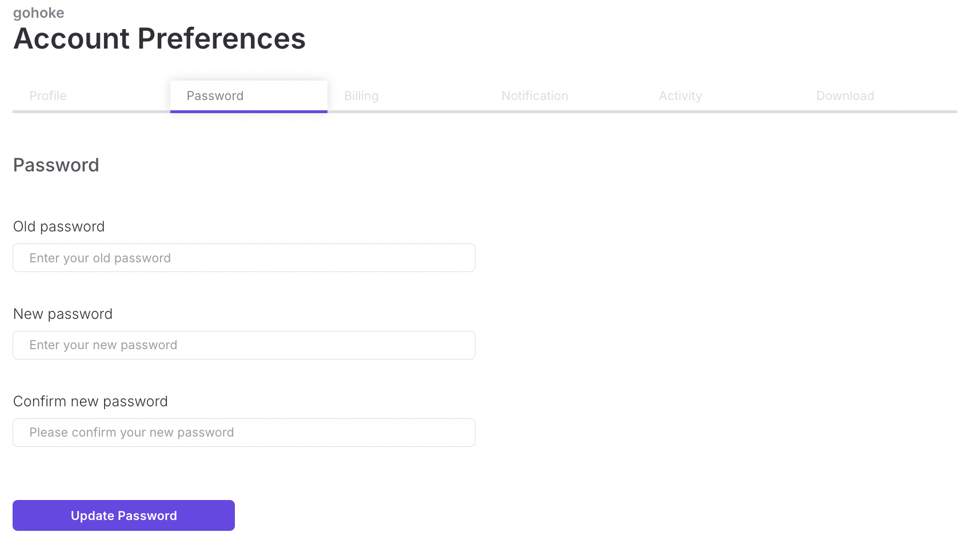Click the gohoke brand name
967x560 pixels.
tap(38, 13)
